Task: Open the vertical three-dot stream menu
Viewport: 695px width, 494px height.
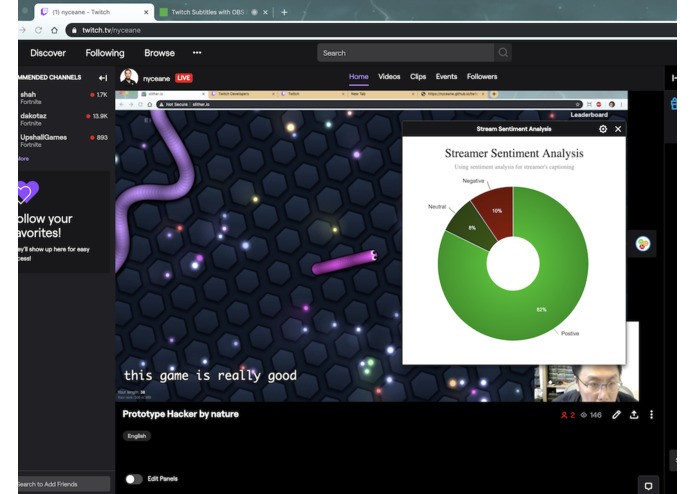Action: (x=651, y=415)
